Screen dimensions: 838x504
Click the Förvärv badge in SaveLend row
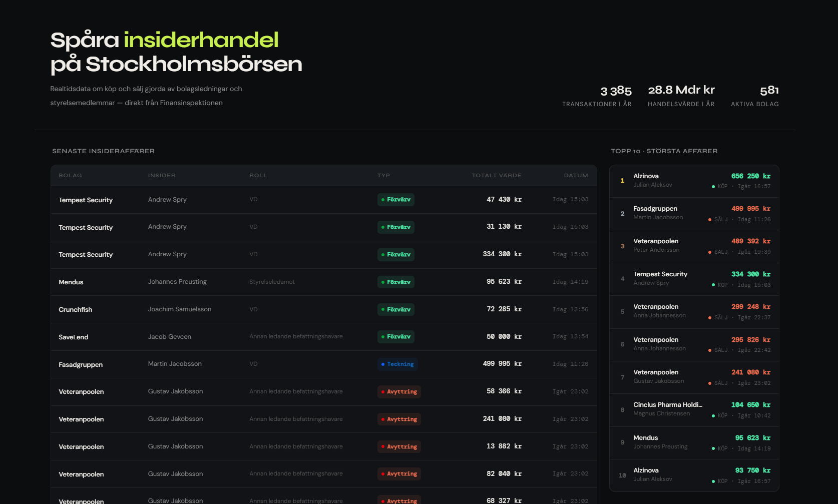coord(395,337)
